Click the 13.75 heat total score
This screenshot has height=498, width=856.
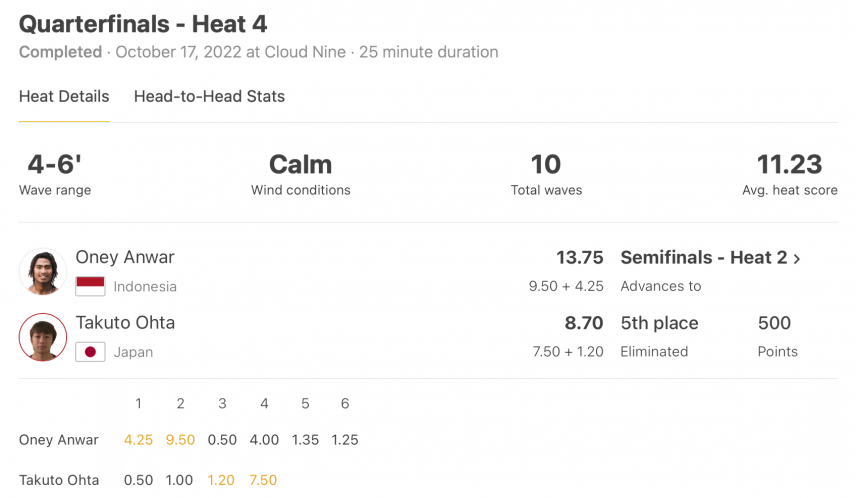pos(580,257)
